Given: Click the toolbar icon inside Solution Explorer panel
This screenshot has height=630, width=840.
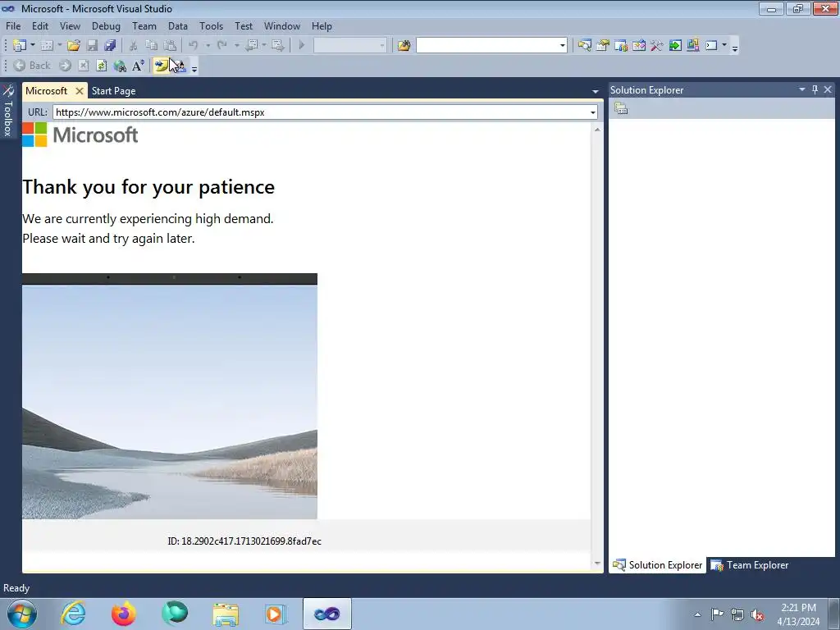Looking at the screenshot, I should [x=621, y=108].
